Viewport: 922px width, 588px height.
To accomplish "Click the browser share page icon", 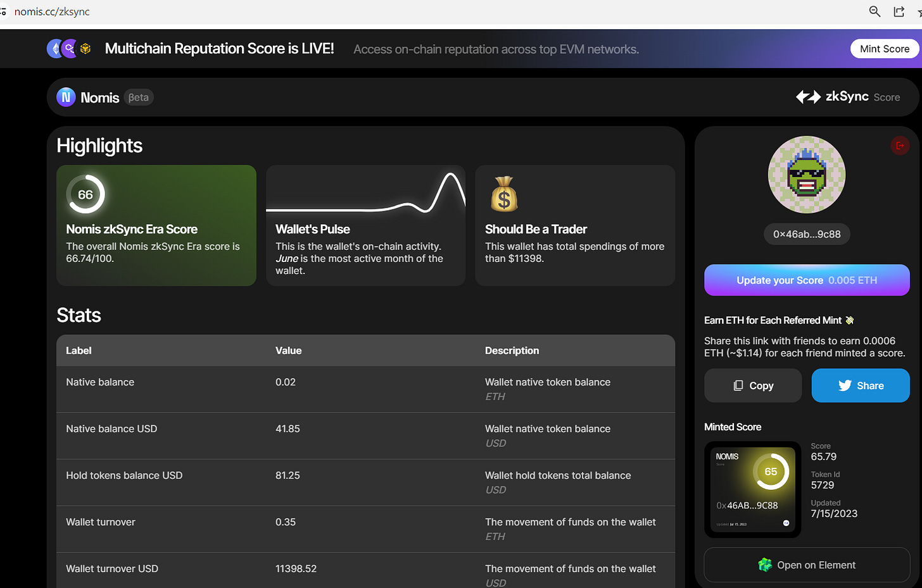I will click(x=899, y=11).
